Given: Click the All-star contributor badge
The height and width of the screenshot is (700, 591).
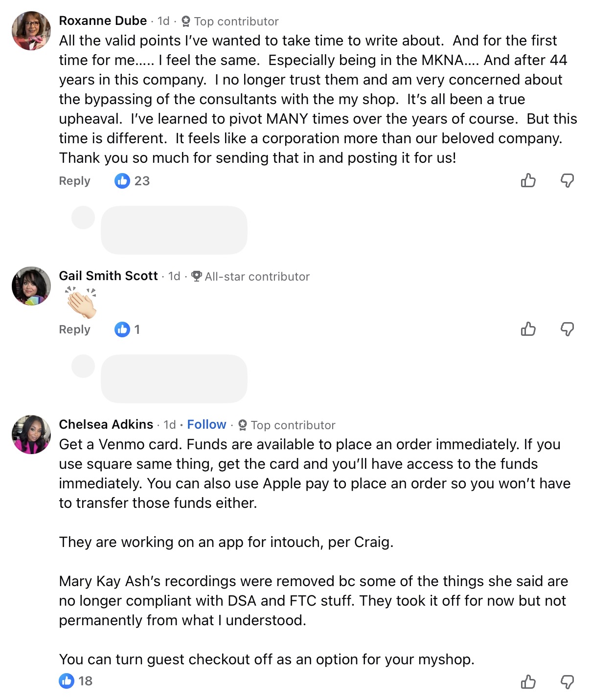Looking at the screenshot, I should pyautogui.click(x=250, y=277).
